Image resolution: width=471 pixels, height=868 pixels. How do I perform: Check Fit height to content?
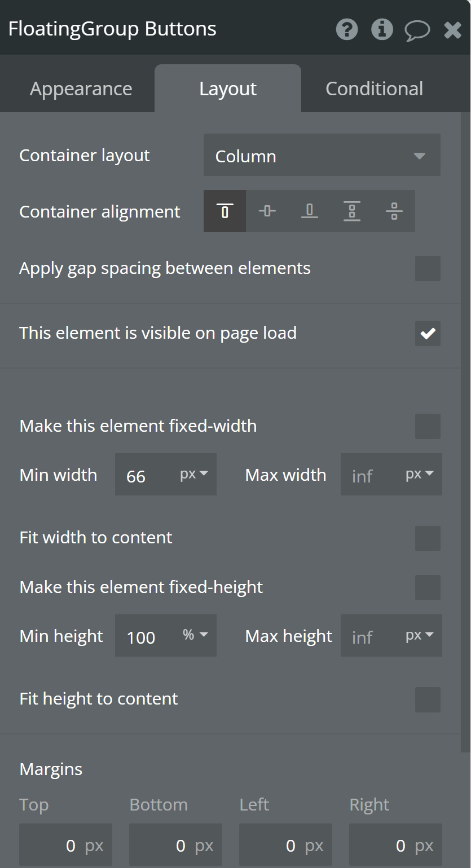coord(428,700)
